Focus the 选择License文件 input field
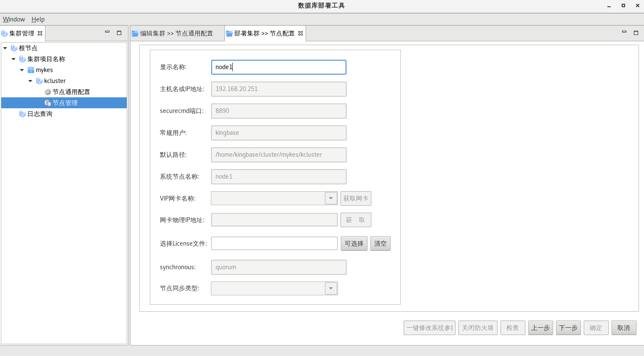The image size is (644, 356). pyautogui.click(x=274, y=244)
